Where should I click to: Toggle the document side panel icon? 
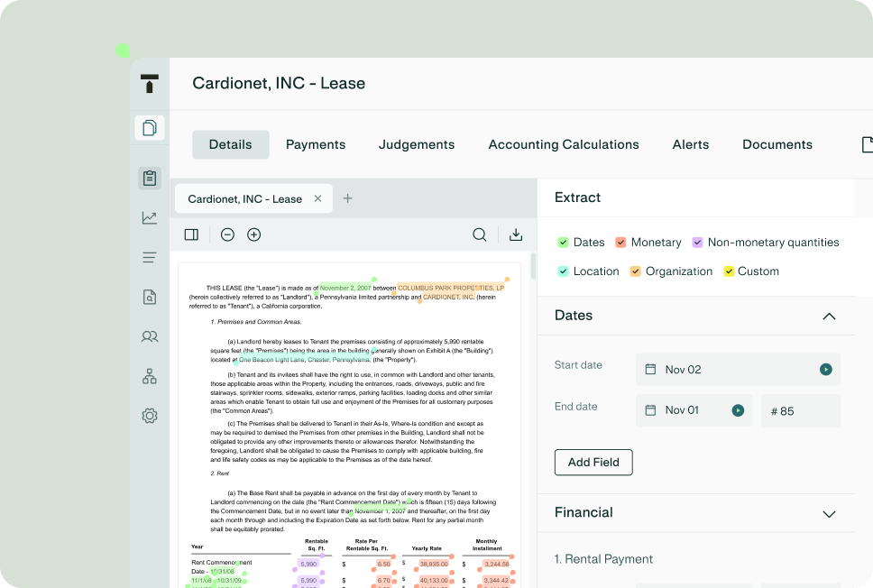pyautogui.click(x=191, y=234)
